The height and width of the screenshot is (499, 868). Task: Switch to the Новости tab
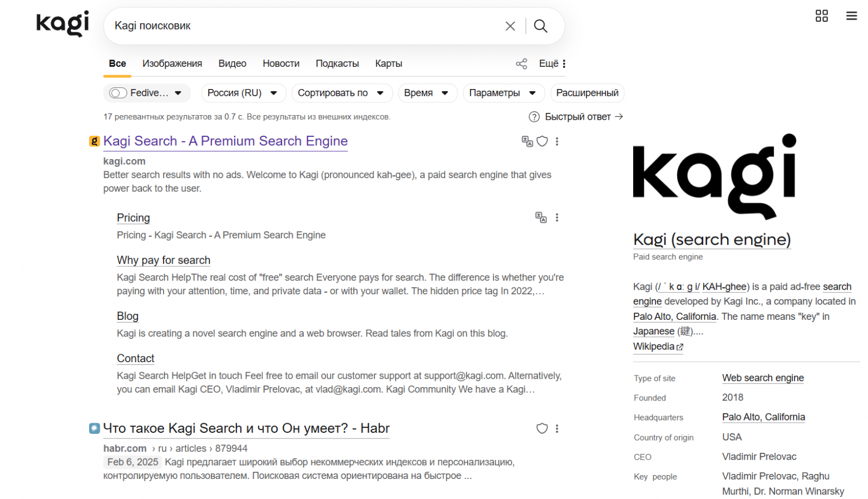tap(281, 63)
